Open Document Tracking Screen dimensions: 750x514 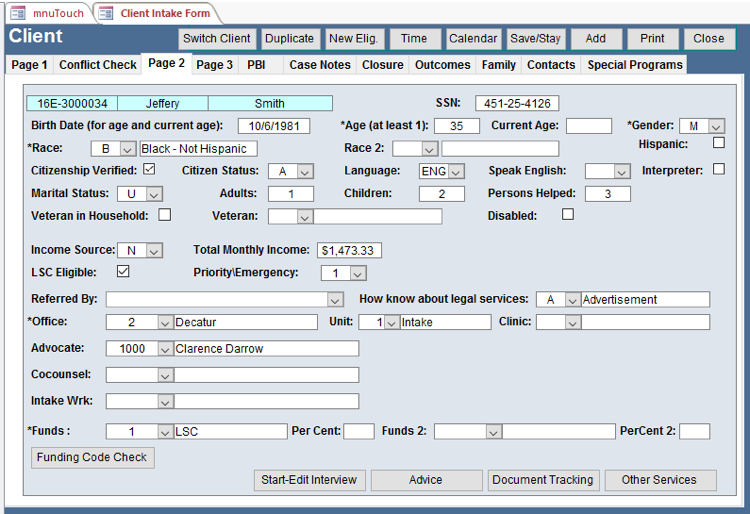[543, 480]
